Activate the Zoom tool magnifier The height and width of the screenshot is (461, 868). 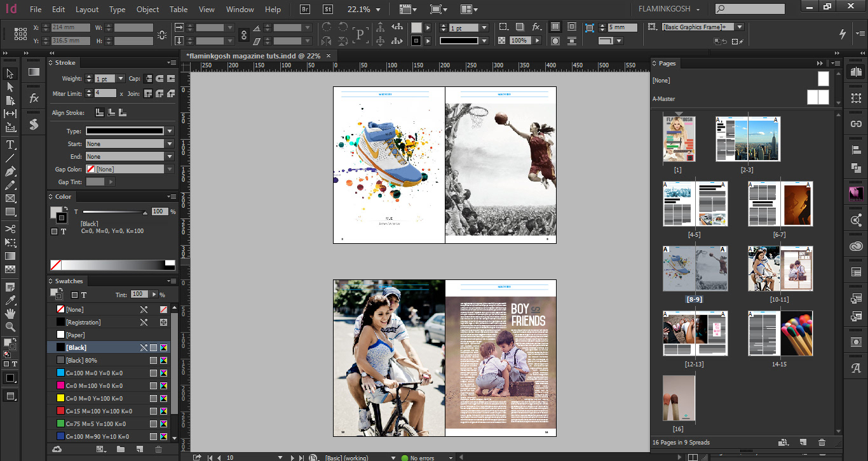(x=10, y=327)
